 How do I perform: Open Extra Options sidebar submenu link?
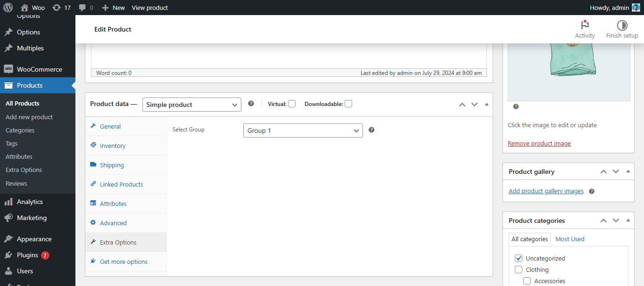[24, 170]
